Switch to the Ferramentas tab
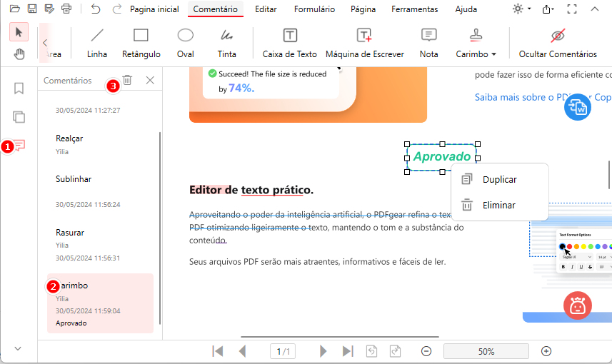The image size is (612, 364). (x=414, y=9)
